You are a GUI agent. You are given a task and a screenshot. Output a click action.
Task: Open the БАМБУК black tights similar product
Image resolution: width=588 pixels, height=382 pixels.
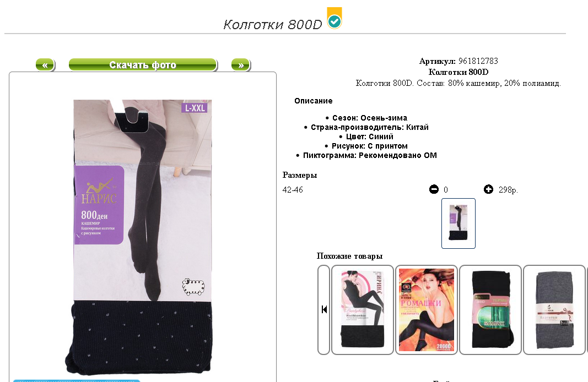490,310
